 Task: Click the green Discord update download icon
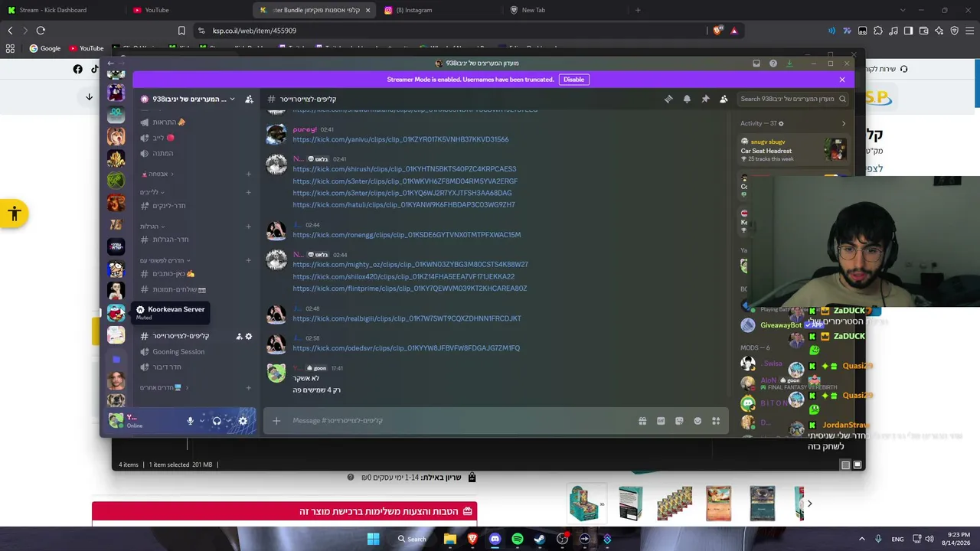coord(789,64)
